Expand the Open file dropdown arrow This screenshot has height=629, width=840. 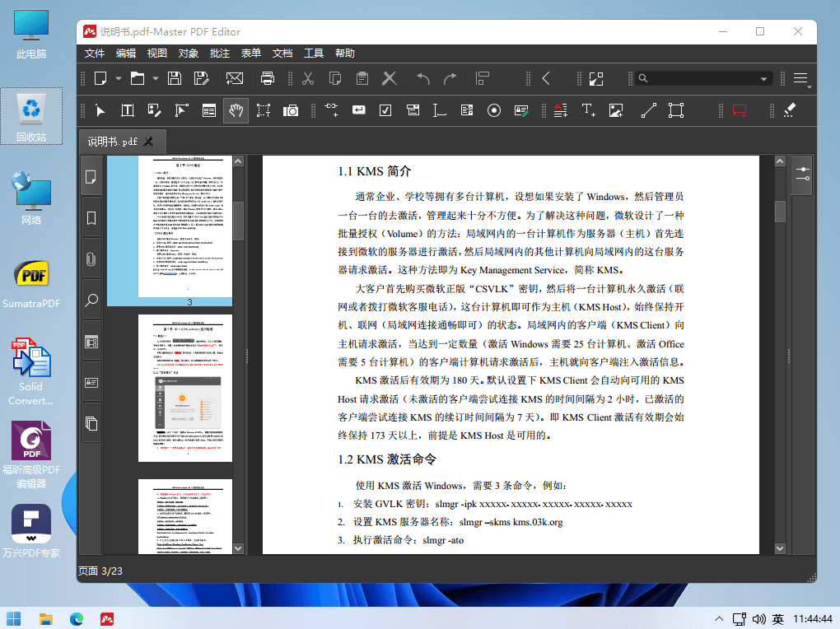click(156, 79)
